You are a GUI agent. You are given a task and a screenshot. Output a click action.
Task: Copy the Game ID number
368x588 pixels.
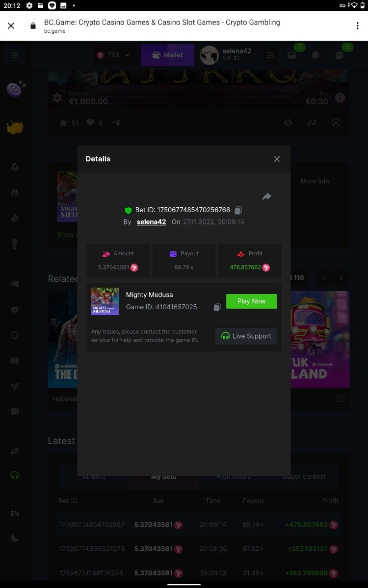pos(217,307)
